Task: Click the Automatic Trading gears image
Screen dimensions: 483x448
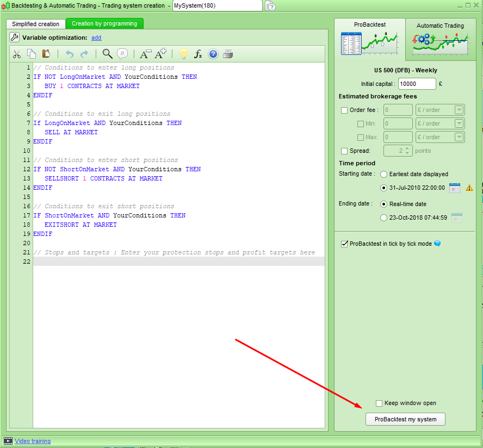Action: [441, 43]
